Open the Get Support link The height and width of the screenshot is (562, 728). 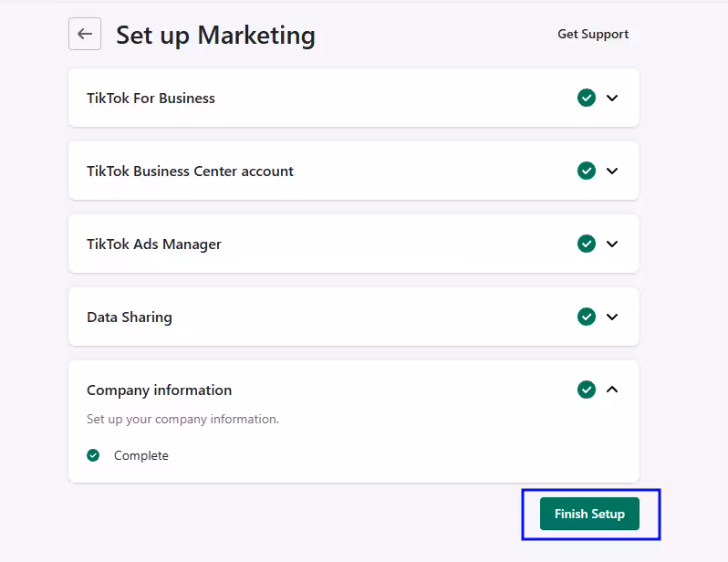pyautogui.click(x=593, y=34)
